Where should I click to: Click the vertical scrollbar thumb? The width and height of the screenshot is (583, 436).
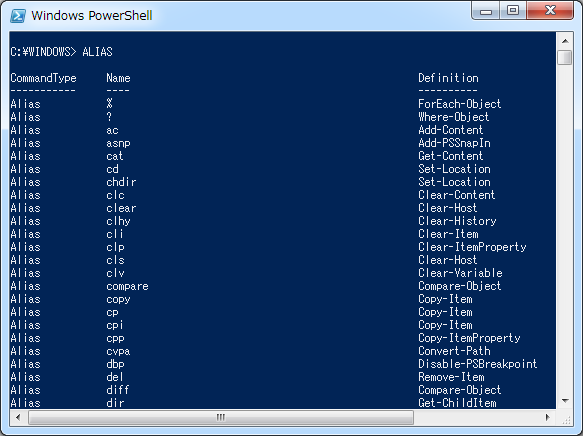(565, 58)
